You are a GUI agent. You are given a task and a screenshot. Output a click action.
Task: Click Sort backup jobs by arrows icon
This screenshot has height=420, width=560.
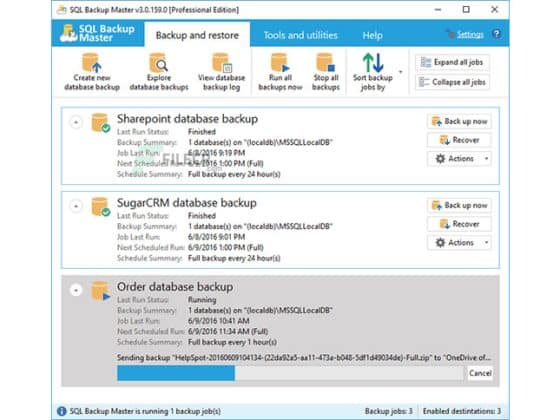pos(373,62)
